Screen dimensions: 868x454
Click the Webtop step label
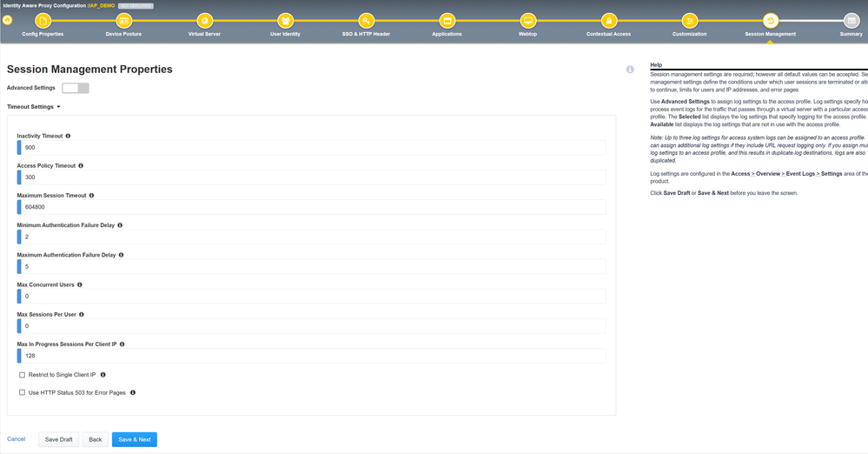click(x=527, y=34)
